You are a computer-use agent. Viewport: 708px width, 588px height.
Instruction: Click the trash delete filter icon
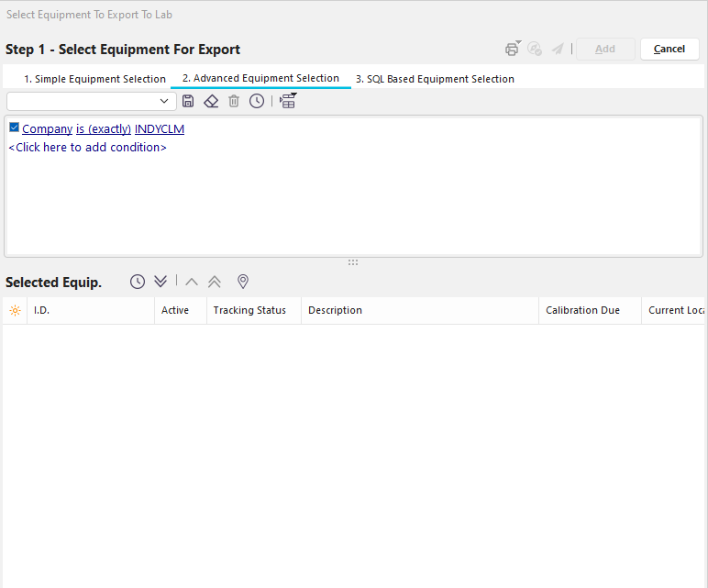coord(234,101)
